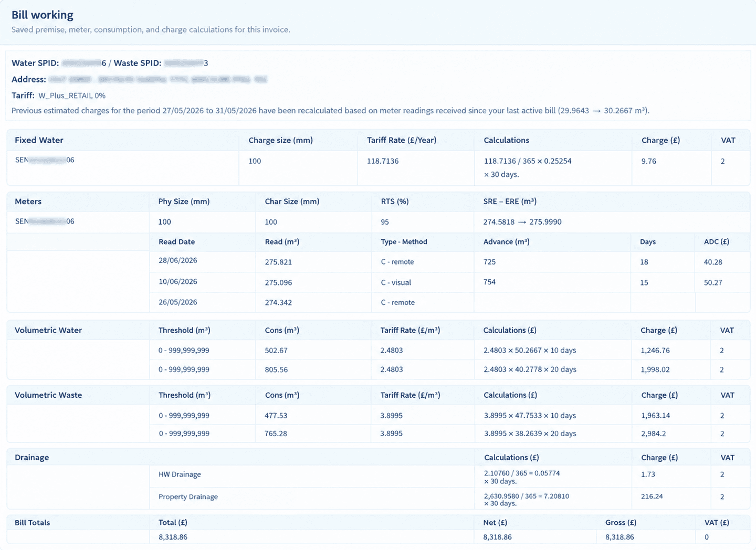Select the advance value "754"

click(489, 282)
